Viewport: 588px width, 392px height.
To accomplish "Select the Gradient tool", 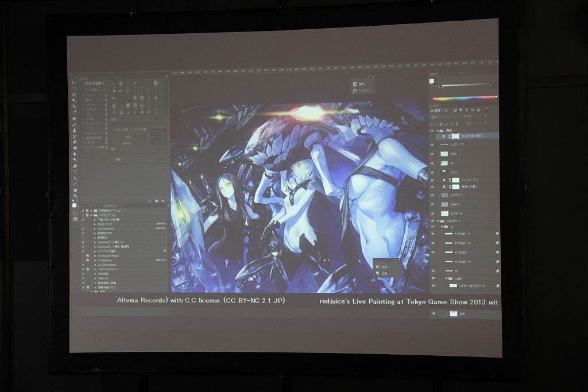I will (x=75, y=148).
